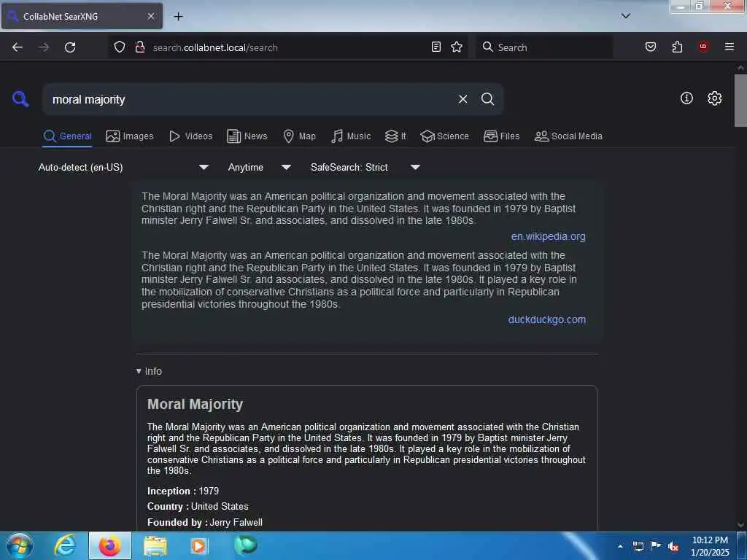Open the About info icon
This screenshot has width=747, height=560.
[686, 98]
